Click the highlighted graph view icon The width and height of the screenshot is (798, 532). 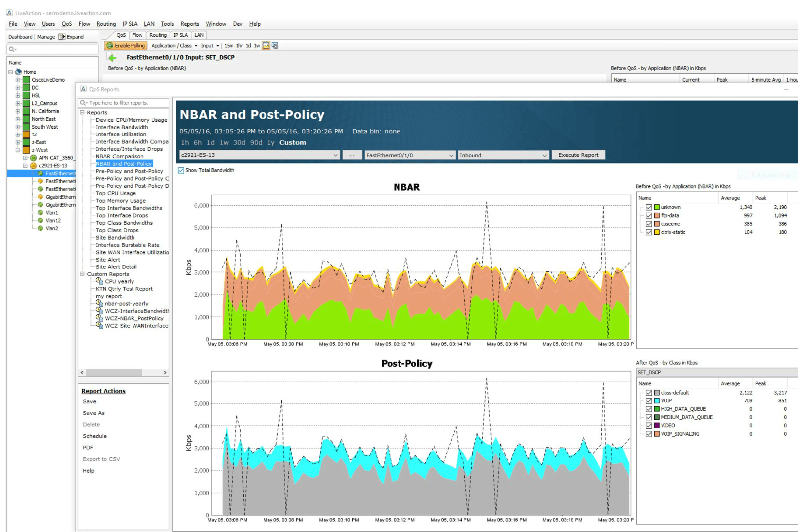266,46
